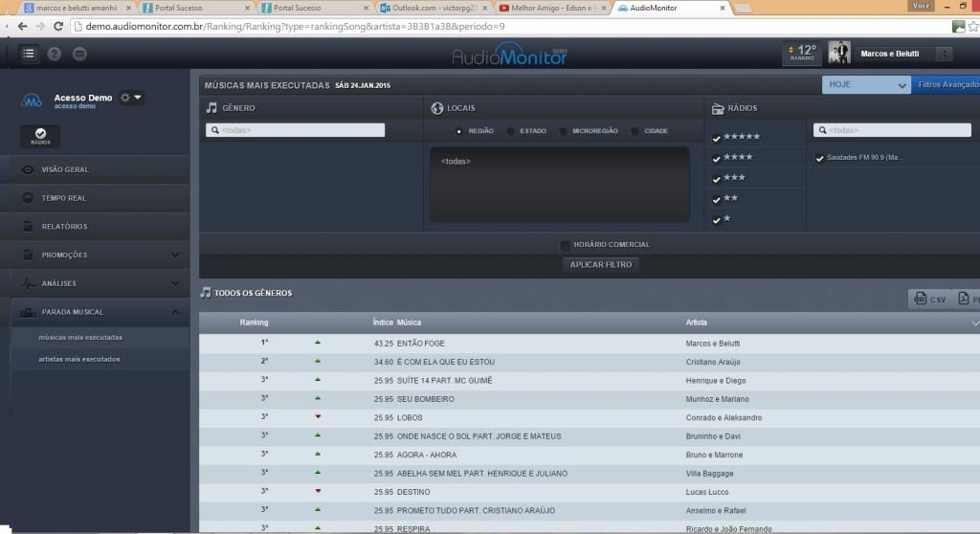
Task: Uncheck the five-star radios checkbox
Action: click(717, 138)
